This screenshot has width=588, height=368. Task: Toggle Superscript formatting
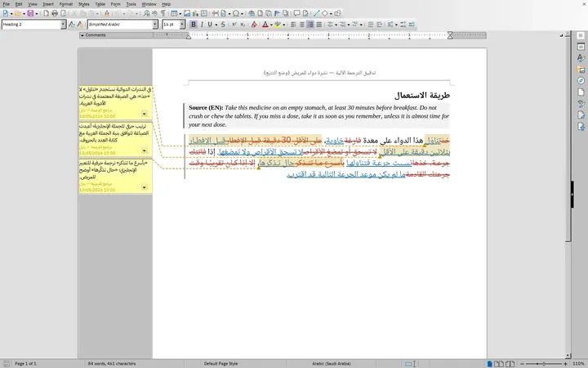click(234, 25)
